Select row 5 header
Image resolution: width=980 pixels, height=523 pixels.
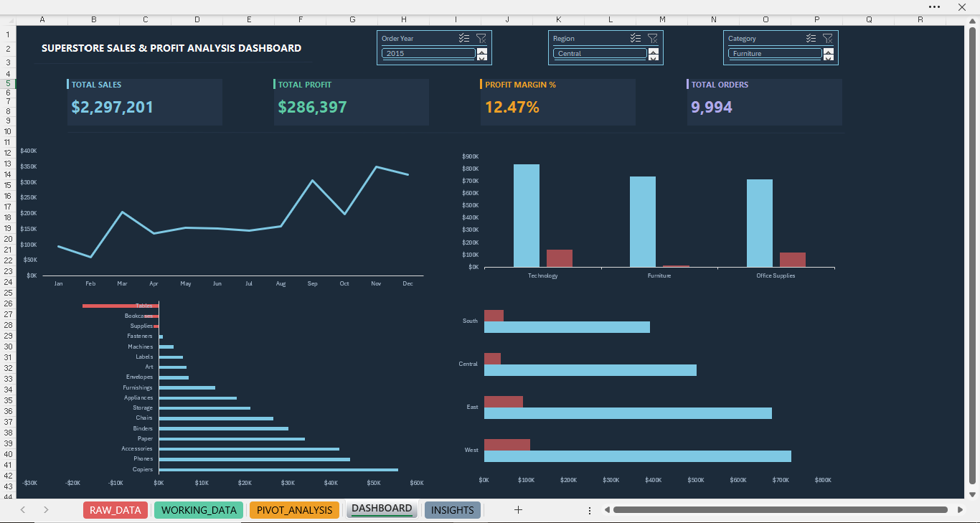pos(8,83)
